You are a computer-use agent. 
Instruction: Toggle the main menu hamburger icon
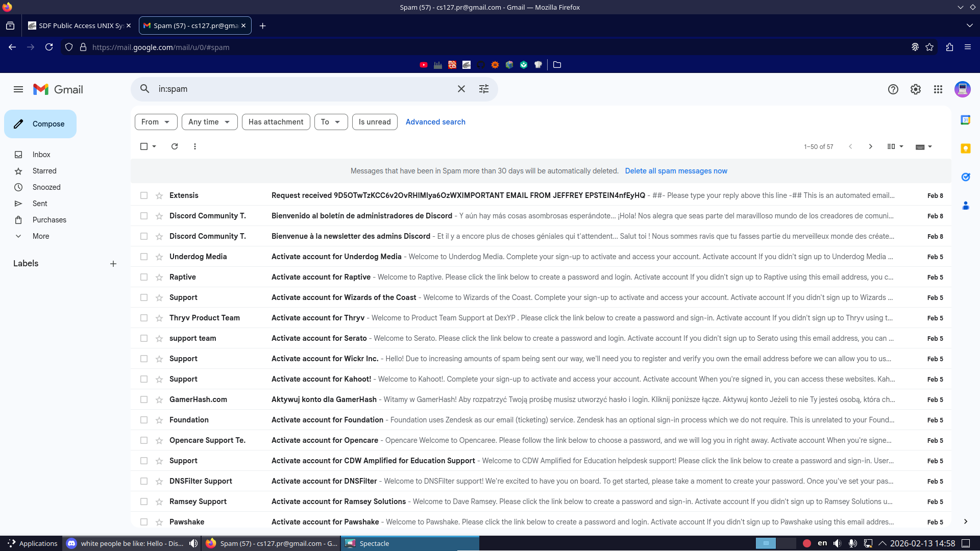coord(18,89)
